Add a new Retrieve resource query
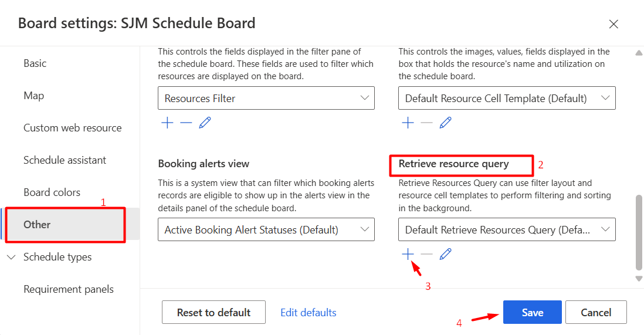The width and height of the screenshot is (644, 335). pyautogui.click(x=408, y=254)
